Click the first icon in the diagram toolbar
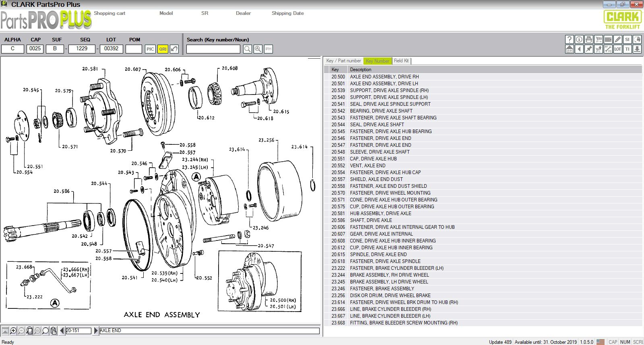This screenshot has width=644, height=345. [x=5, y=331]
